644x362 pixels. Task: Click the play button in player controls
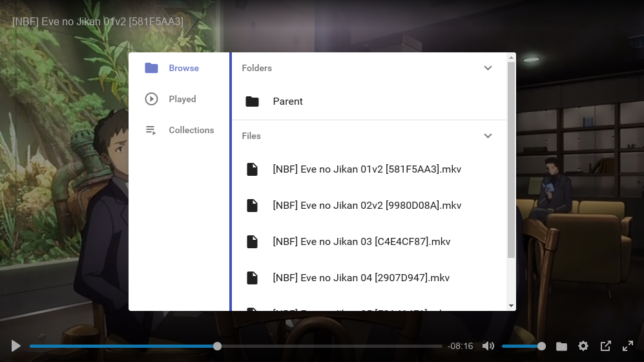tap(16, 346)
